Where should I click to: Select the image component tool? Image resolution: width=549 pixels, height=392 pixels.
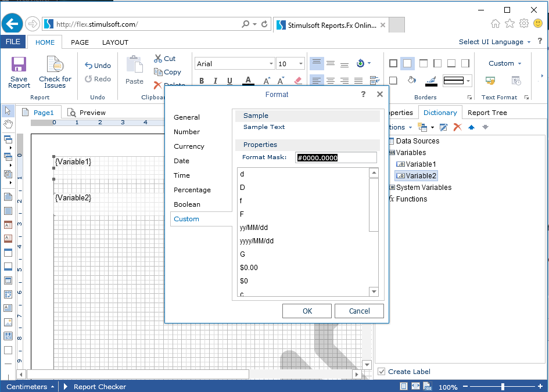tap(8, 322)
